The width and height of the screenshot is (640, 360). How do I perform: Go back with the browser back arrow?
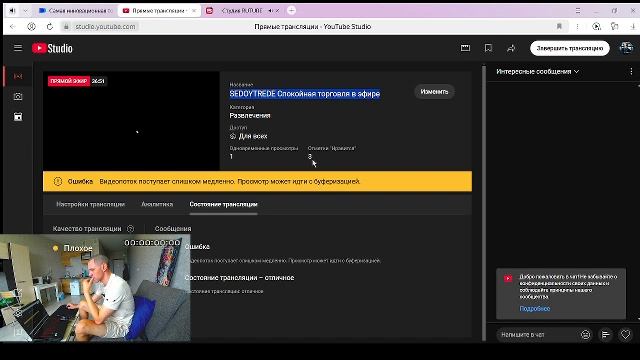pos(13,27)
